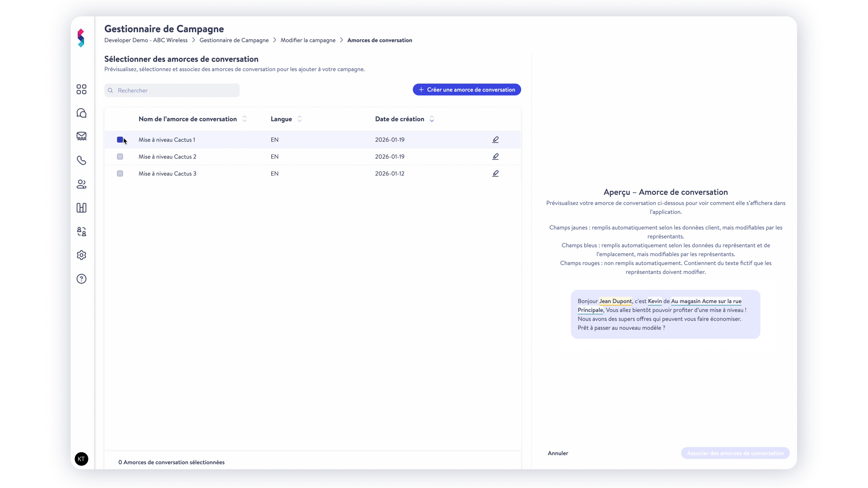The image size is (868, 488).
Task: Click 2026-01-19 date in Cactus 2 row
Action: [x=390, y=157]
